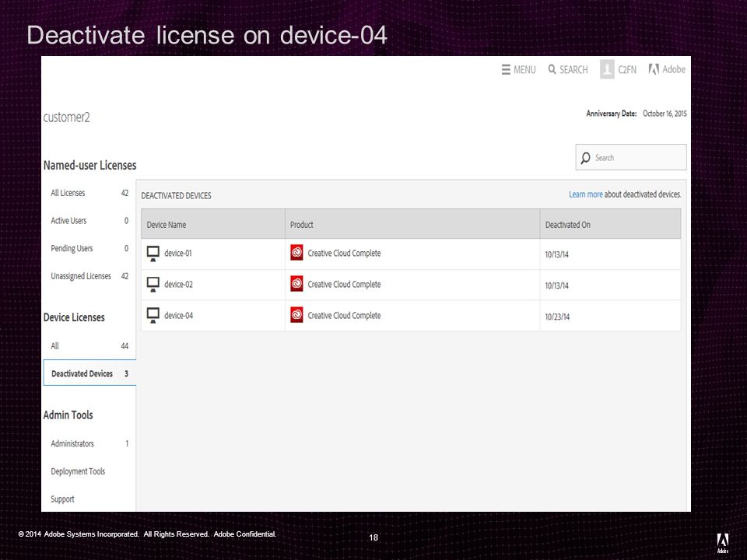Open Deployment Tools in sidebar
This screenshot has width=747, height=560.
[x=78, y=471]
